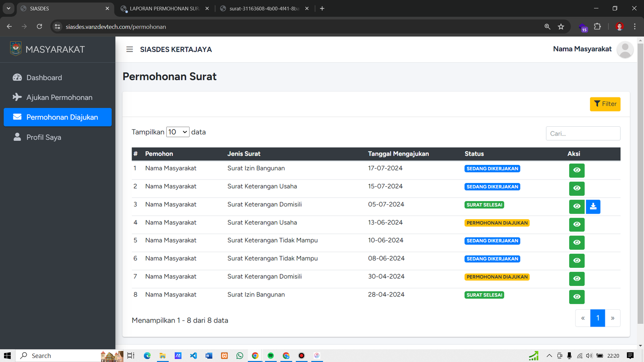Open eye icon for 15-07-2024 request
The width and height of the screenshot is (644, 362).
coord(576,188)
